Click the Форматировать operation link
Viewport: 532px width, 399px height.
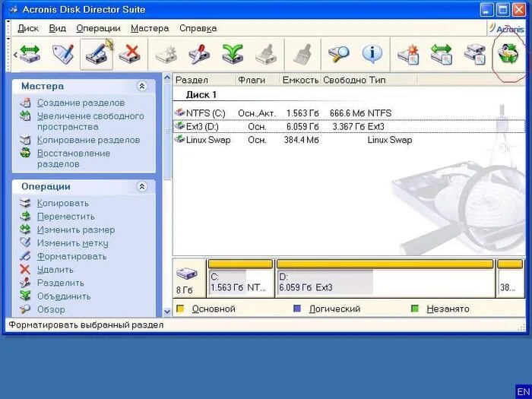(x=71, y=256)
